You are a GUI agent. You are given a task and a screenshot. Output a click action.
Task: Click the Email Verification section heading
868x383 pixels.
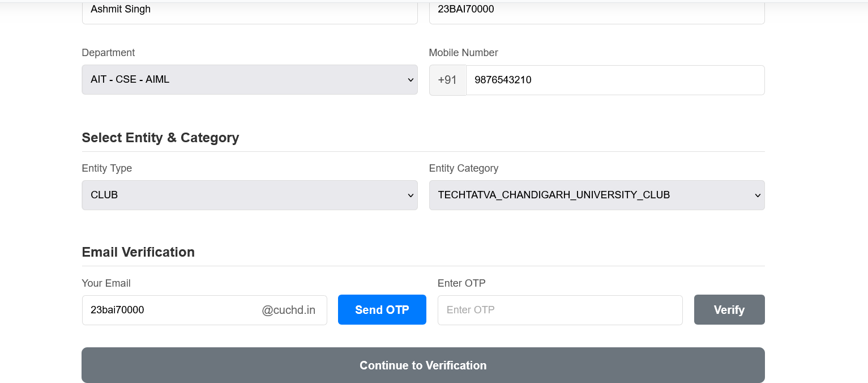[x=138, y=252]
